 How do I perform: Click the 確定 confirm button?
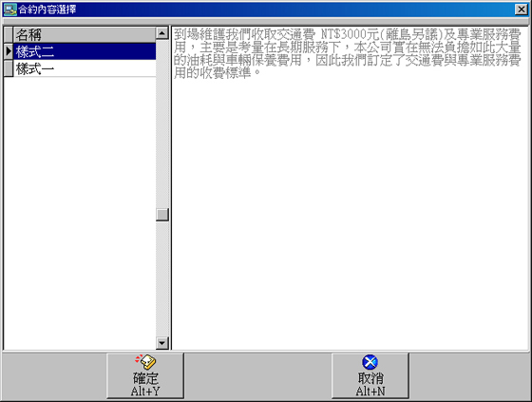(145, 375)
